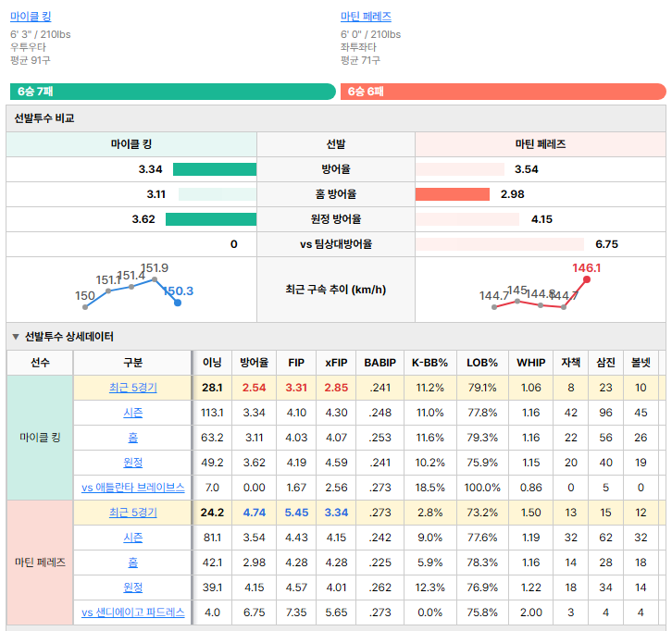Click the 자책 column header
Viewport: 672px width, 631px height.
pyautogui.click(x=571, y=363)
